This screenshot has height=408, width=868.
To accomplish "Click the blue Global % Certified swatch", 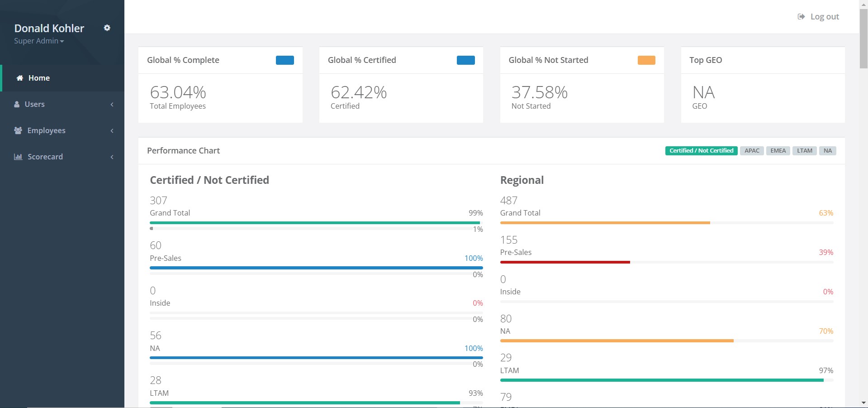I will tap(466, 60).
